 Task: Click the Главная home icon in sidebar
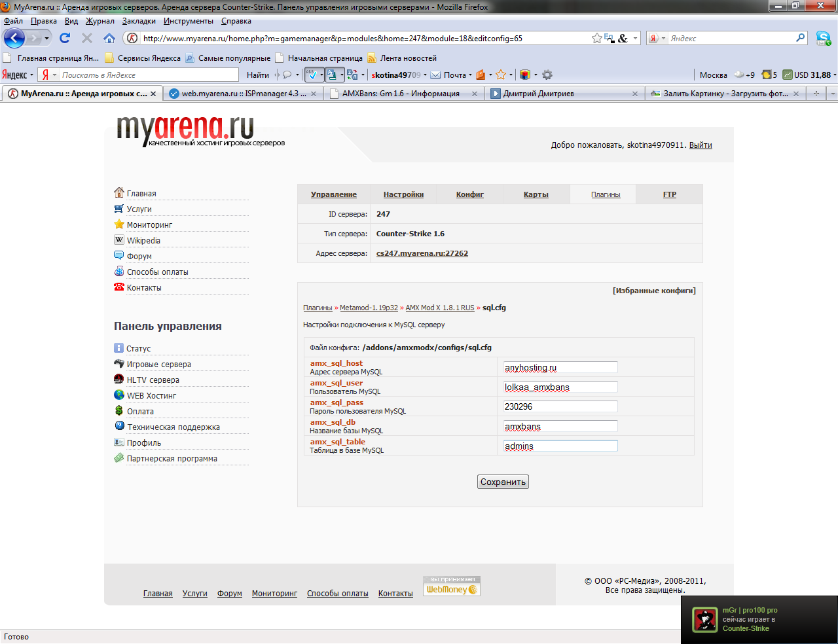coord(118,192)
